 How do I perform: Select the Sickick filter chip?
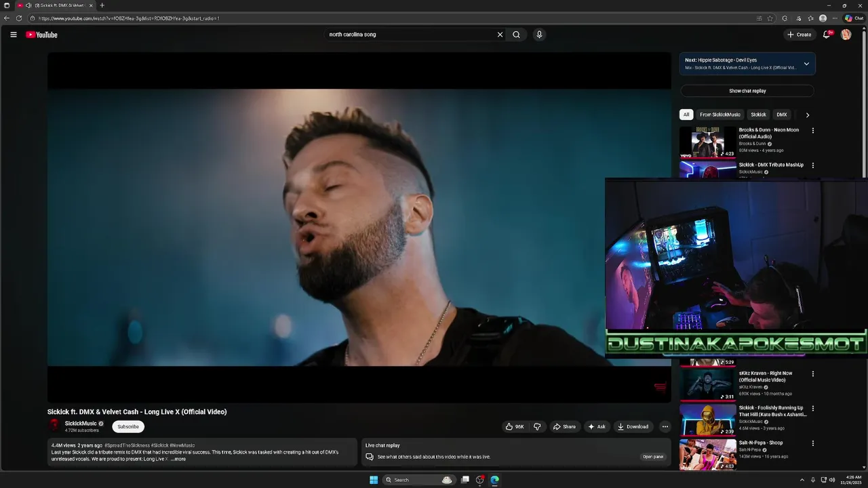(758, 115)
